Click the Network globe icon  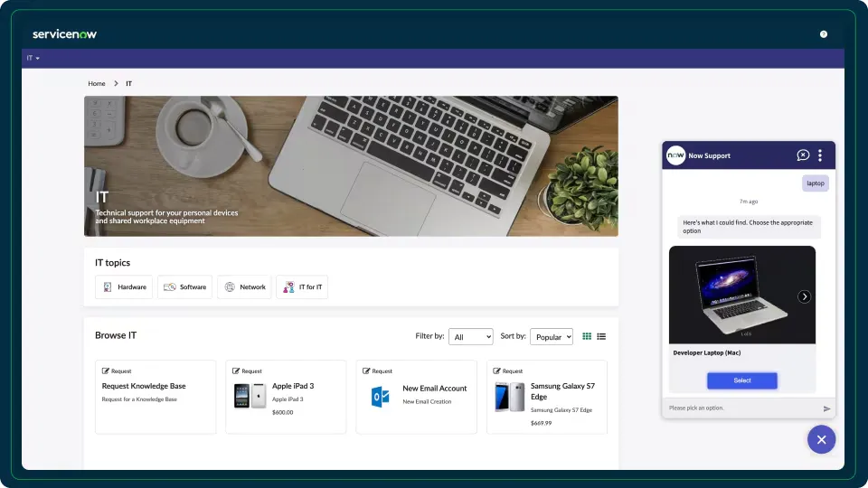pyautogui.click(x=229, y=287)
